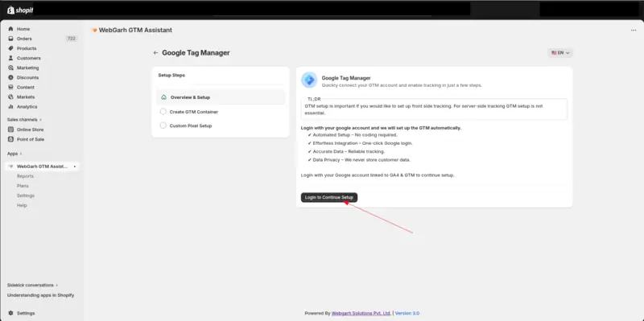Open Help under WebGarh GTM Assistant
This screenshot has height=321, width=644.
coord(22,205)
